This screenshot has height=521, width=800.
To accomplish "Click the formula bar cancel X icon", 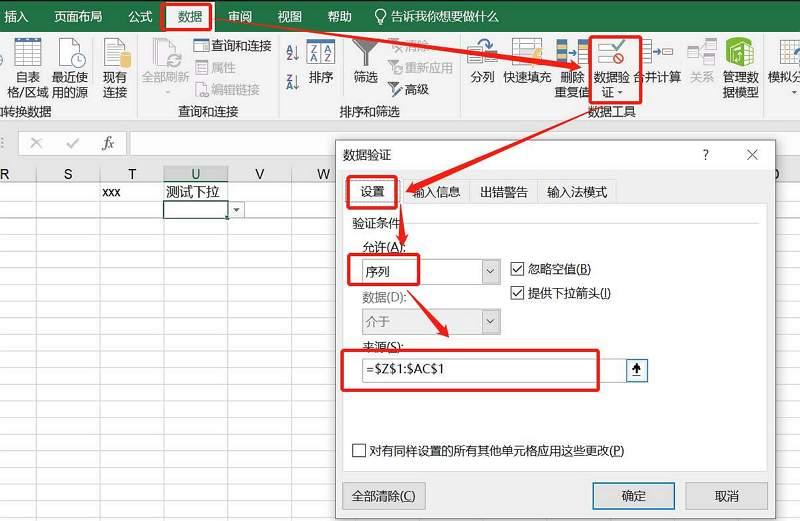I will pos(36,143).
